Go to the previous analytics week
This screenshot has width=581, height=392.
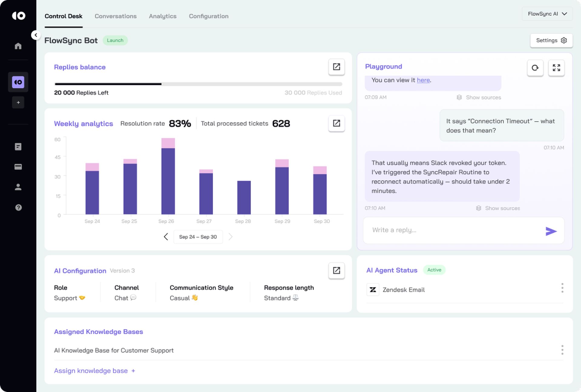pos(166,237)
